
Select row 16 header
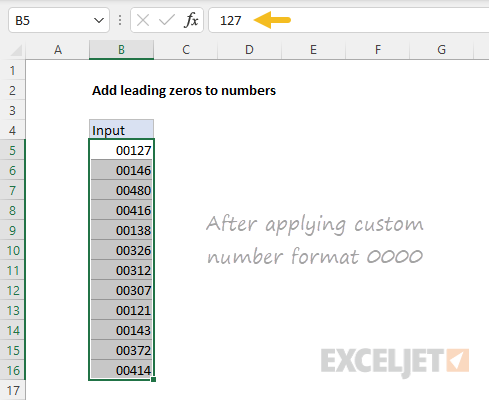(13, 370)
